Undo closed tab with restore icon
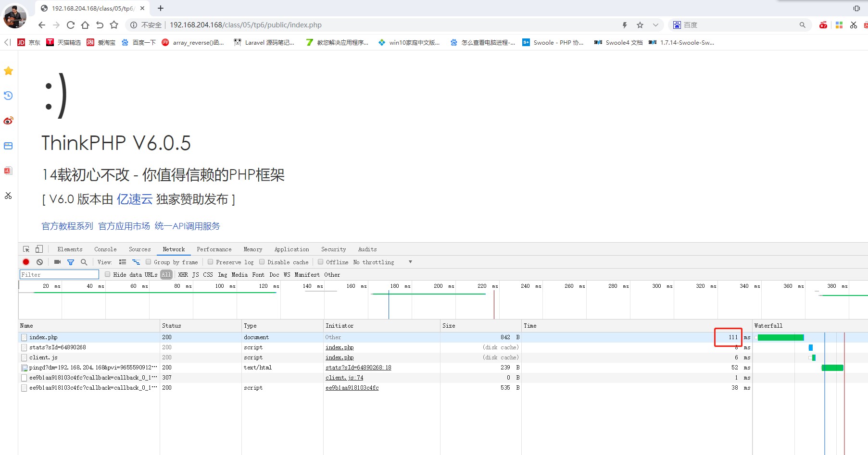 click(x=100, y=25)
